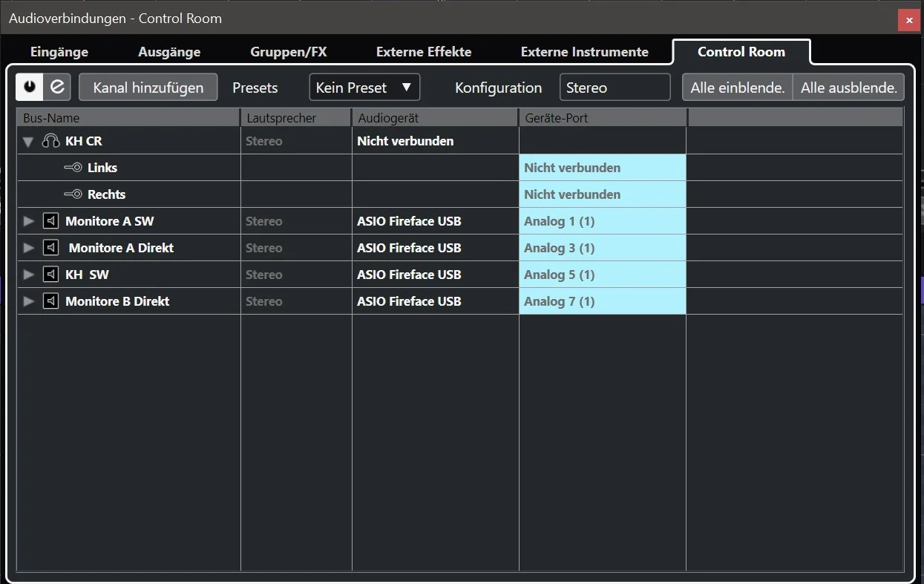Close the Audioverbindungen window
Viewport: 924px width, 584px height.
click(x=909, y=20)
